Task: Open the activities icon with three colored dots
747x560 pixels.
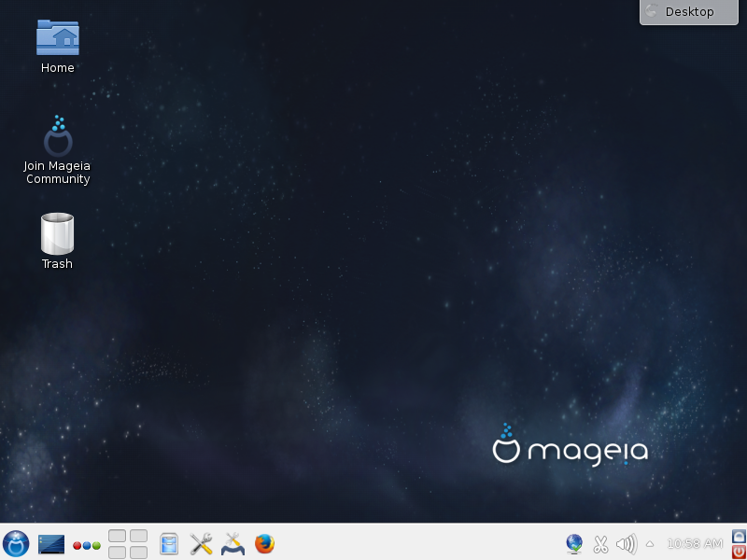Action: 87,545
